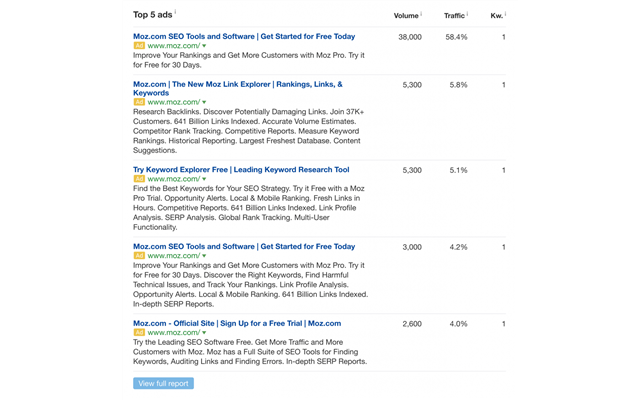Open Moz.com Official Site free trial link
The width and height of the screenshot is (640, 400).
[239, 323]
